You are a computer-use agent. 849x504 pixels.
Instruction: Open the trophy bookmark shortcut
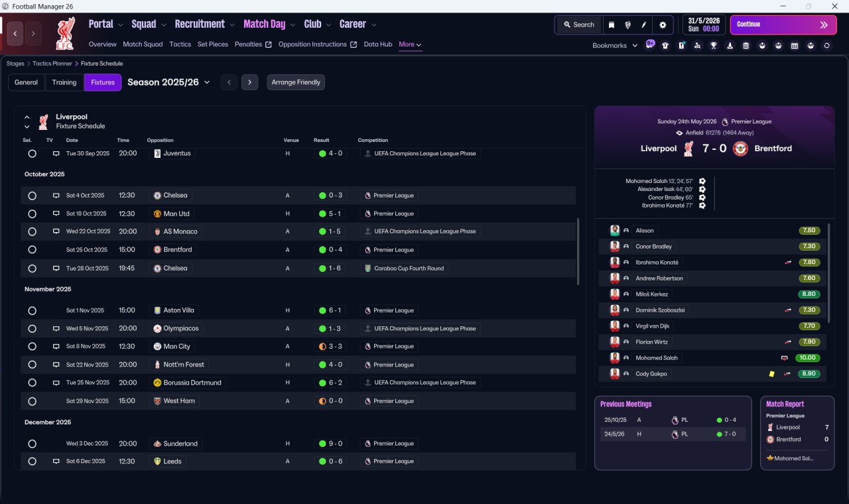point(714,46)
